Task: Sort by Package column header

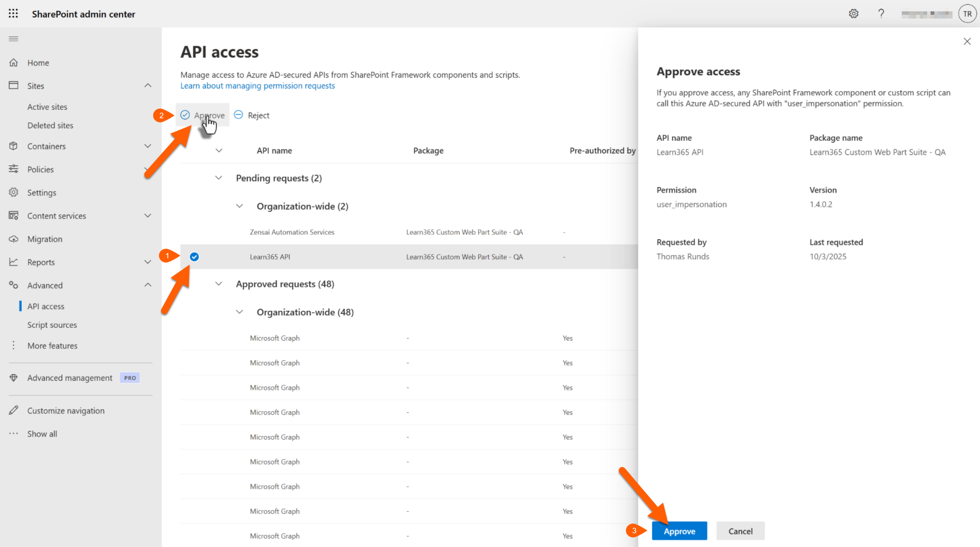Action: coord(429,151)
